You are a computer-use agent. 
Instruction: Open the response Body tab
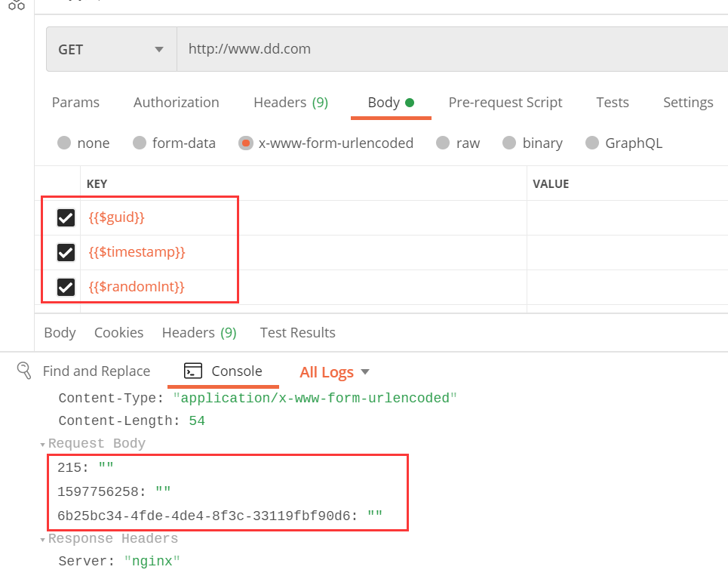point(60,333)
